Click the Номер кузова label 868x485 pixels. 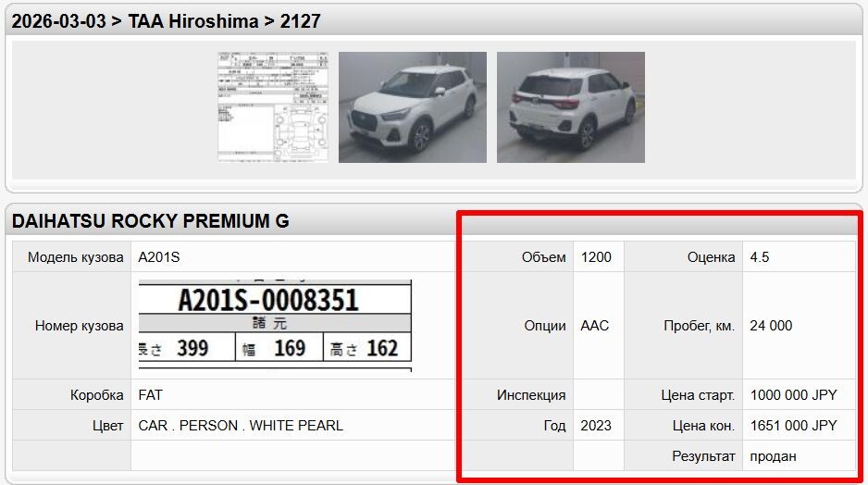[80, 326]
